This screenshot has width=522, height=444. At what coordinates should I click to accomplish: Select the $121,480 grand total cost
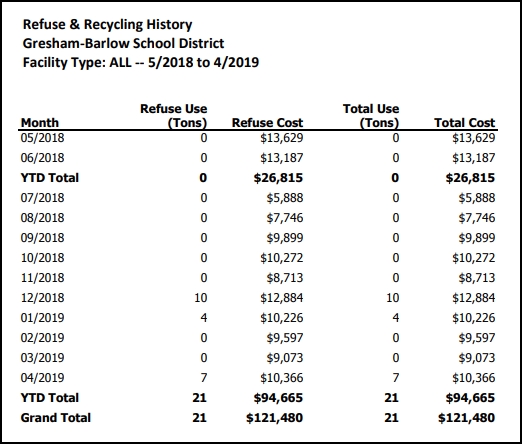pyautogui.click(x=466, y=418)
